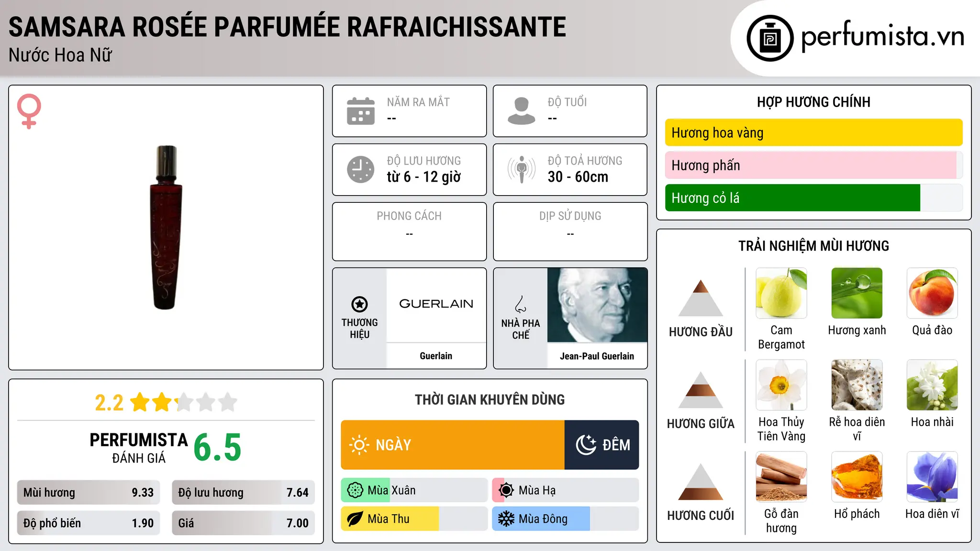Click the Mùa Xuân season bar
This screenshot has width=980, height=551.
pos(414,490)
